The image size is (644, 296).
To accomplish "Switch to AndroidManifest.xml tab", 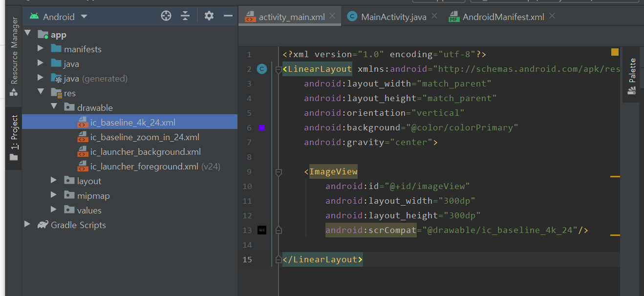I will 503,17.
